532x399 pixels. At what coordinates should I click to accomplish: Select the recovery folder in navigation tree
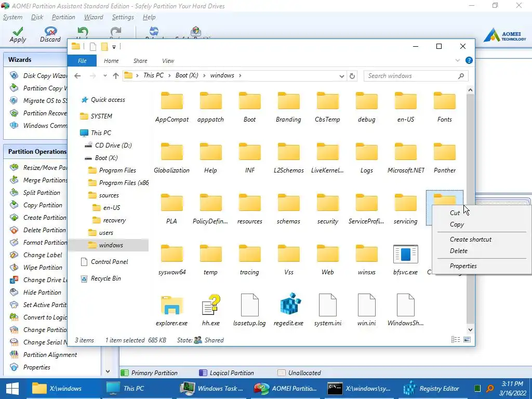(114, 220)
